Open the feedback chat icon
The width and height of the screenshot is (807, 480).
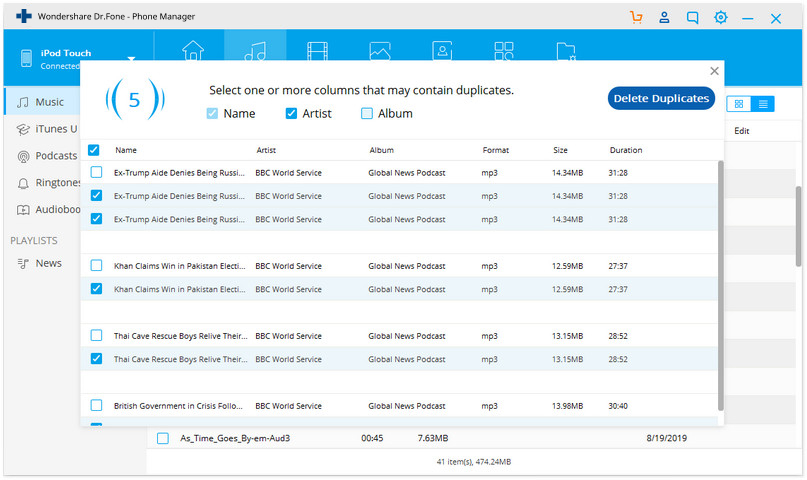coord(692,18)
